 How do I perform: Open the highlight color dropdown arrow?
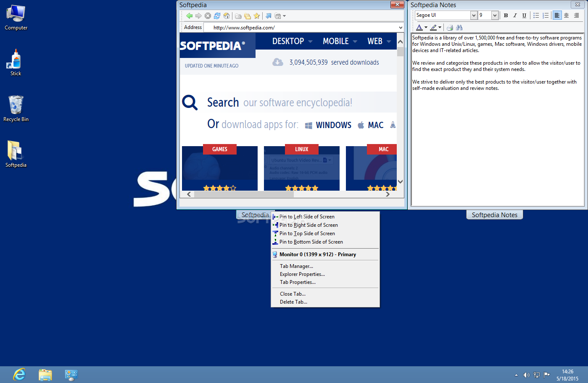440,27
